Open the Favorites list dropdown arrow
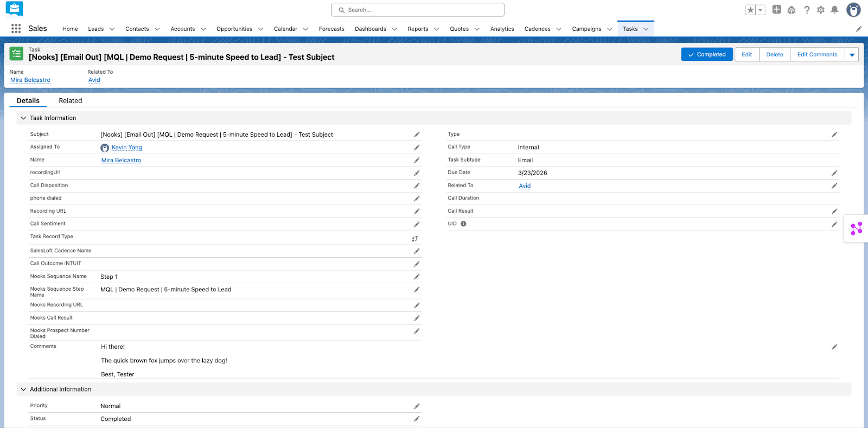Image resolution: width=868 pixels, height=428 pixels. [761, 10]
